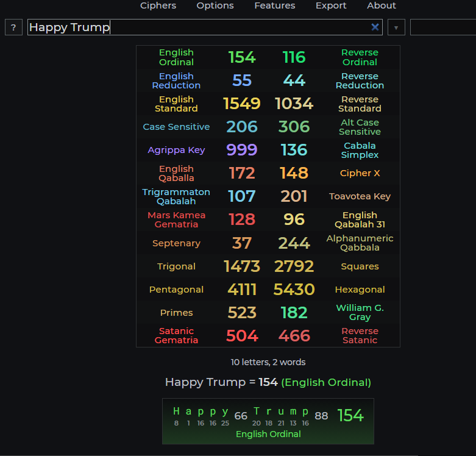Open the Features menu

tap(275, 5)
